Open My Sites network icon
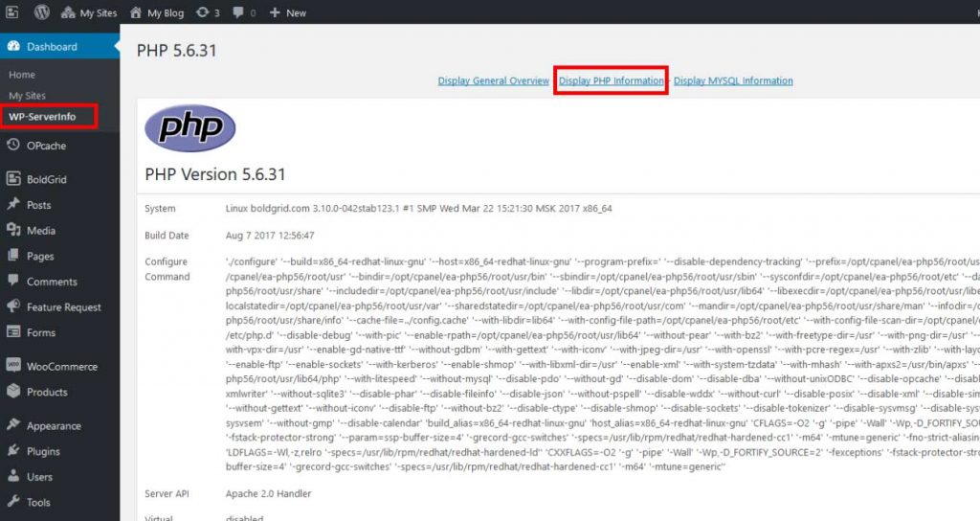The width and height of the screenshot is (980, 521). pyautogui.click(x=68, y=12)
